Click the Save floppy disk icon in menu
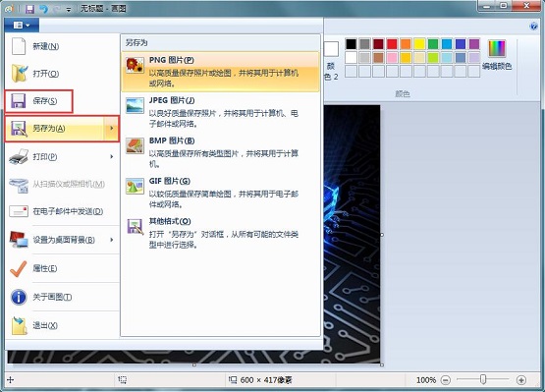Screen dimensions: 545x392 pyautogui.click(x=19, y=101)
